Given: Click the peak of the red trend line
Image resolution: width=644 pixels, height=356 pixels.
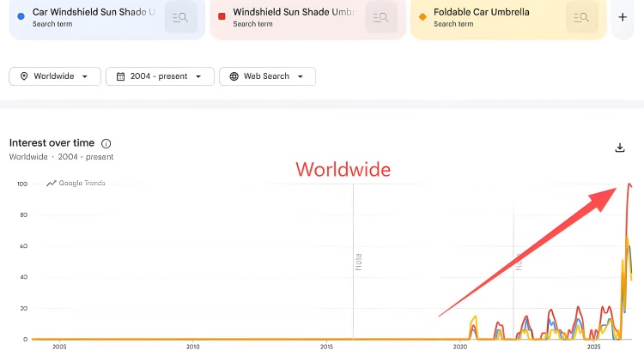Looking at the screenshot, I should [629, 184].
